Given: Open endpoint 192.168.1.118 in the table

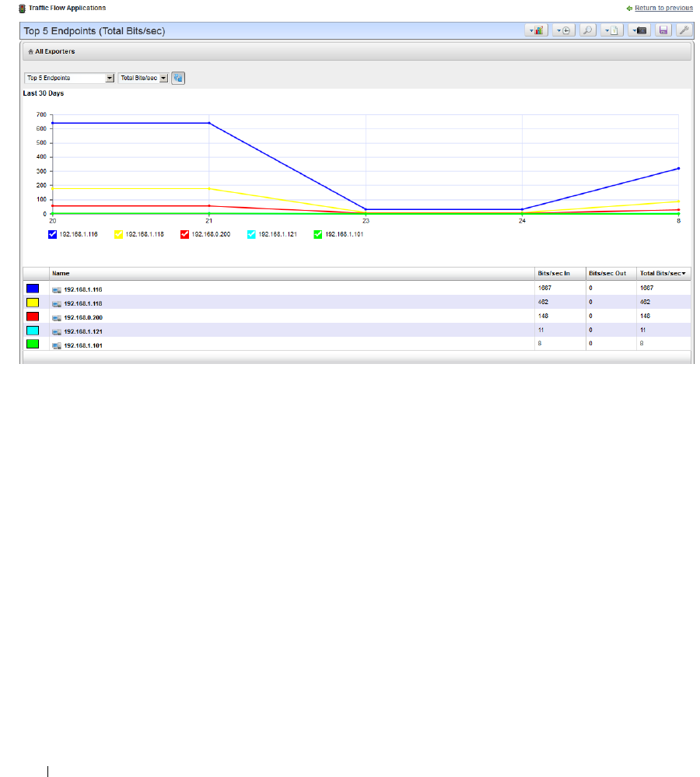Looking at the screenshot, I should (83, 304).
